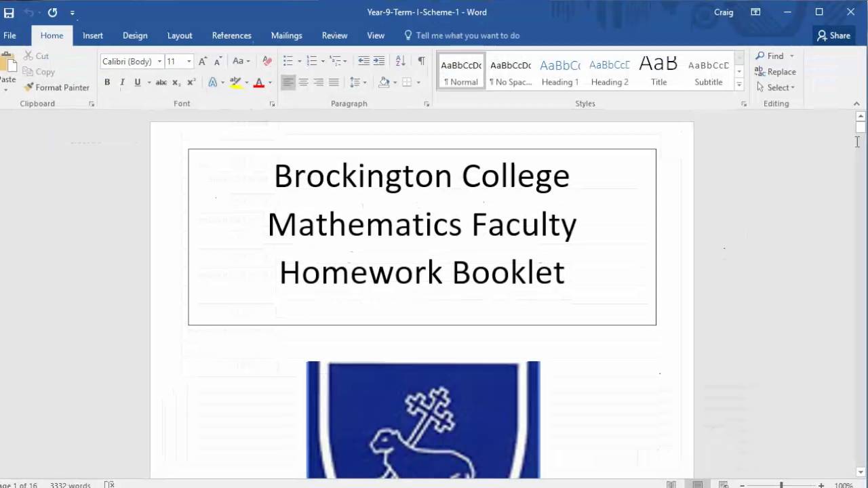Switch to the Design tab
This screenshot has width=868, height=488.
coord(135,35)
